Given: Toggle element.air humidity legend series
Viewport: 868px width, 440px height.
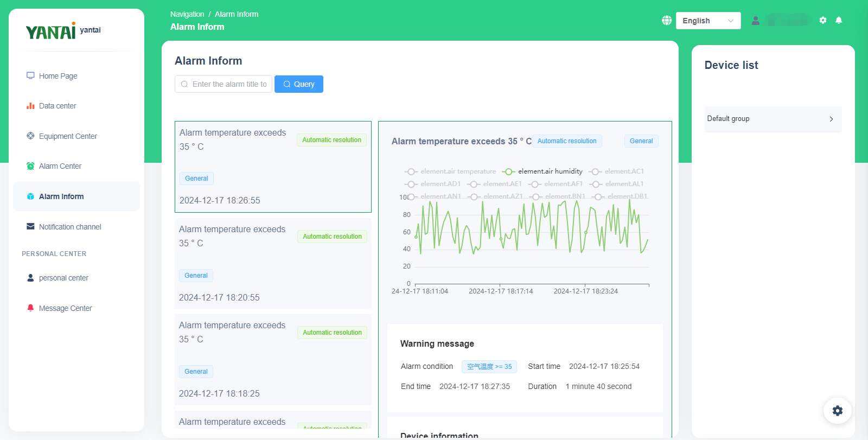Looking at the screenshot, I should [x=542, y=171].
